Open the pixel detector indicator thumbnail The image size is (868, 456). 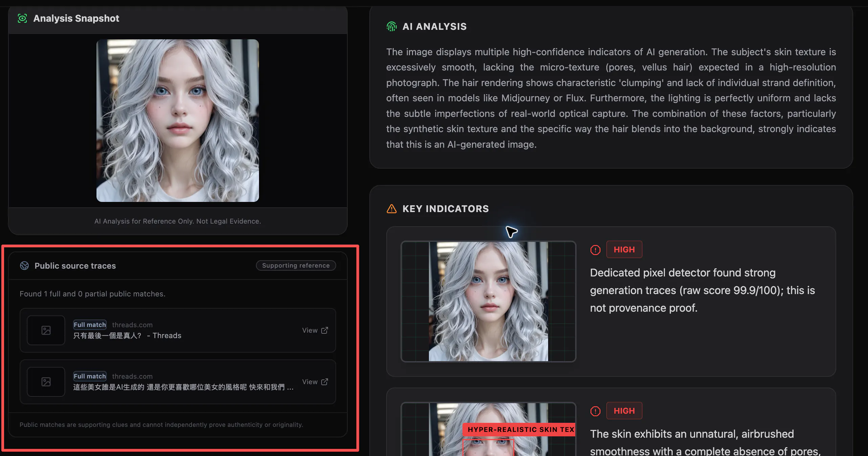[488, 301]
